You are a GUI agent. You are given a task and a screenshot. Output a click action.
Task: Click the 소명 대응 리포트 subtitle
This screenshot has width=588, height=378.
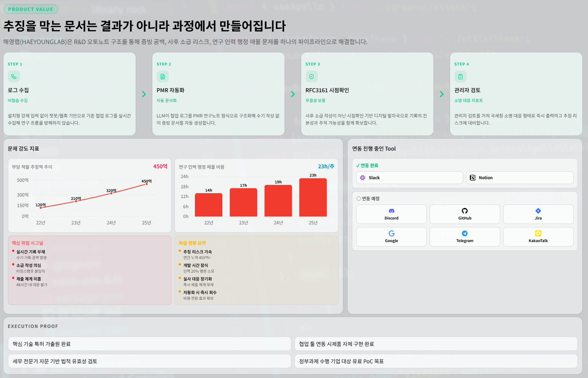point(469,101)
